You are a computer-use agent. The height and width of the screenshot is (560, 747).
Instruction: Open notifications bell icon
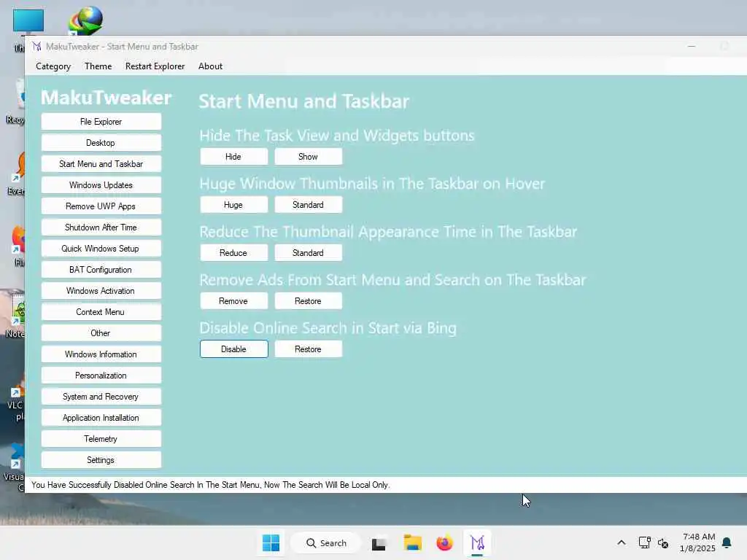[727, 542]
